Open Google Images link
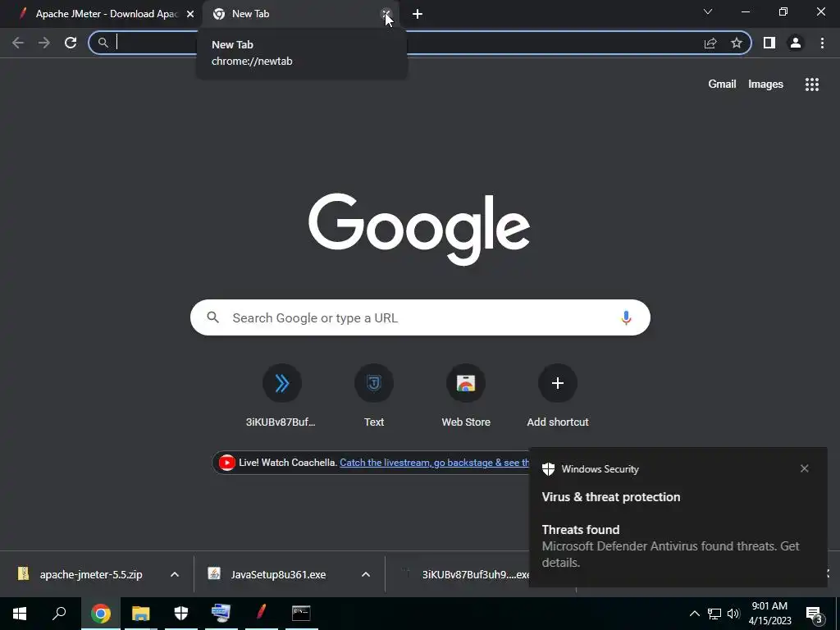The width and height of the screenshot is (840, 630). tap(765, 84)
